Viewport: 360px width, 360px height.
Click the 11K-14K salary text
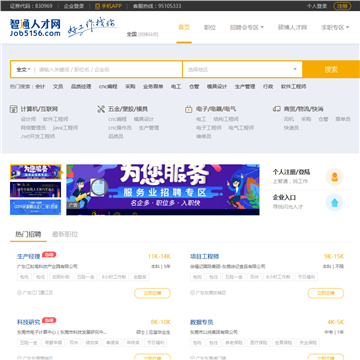[x=159, y=256]
